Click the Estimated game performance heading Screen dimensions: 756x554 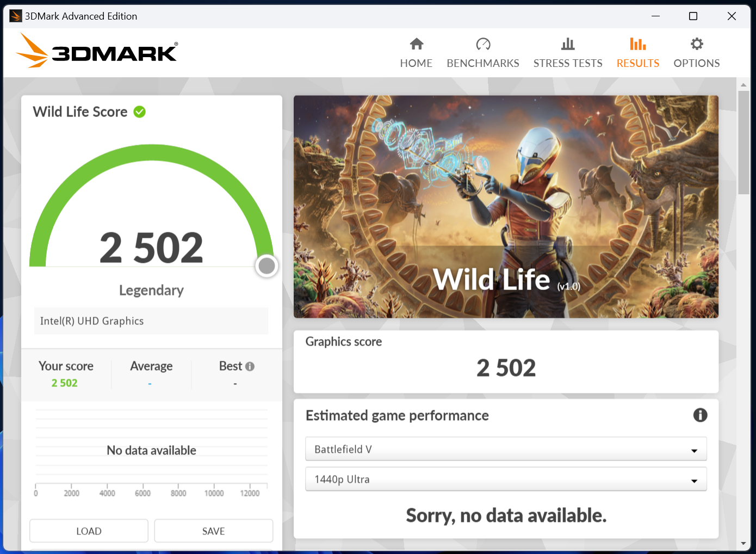pyautogui.click(x=397, y=416)
